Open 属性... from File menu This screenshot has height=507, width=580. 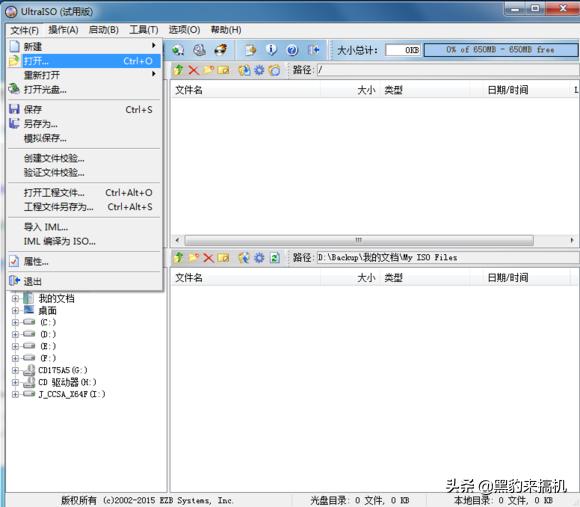click(84, 261)
